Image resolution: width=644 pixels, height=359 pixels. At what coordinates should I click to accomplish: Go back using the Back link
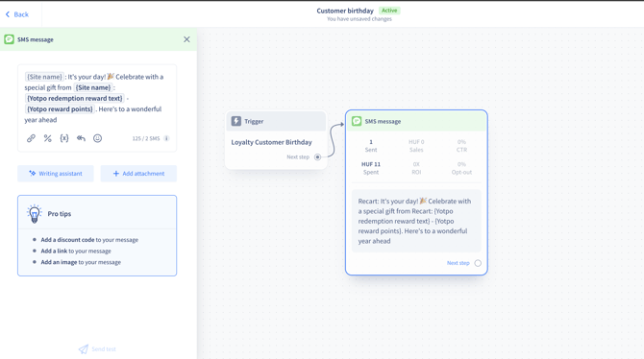click(17, 14)
